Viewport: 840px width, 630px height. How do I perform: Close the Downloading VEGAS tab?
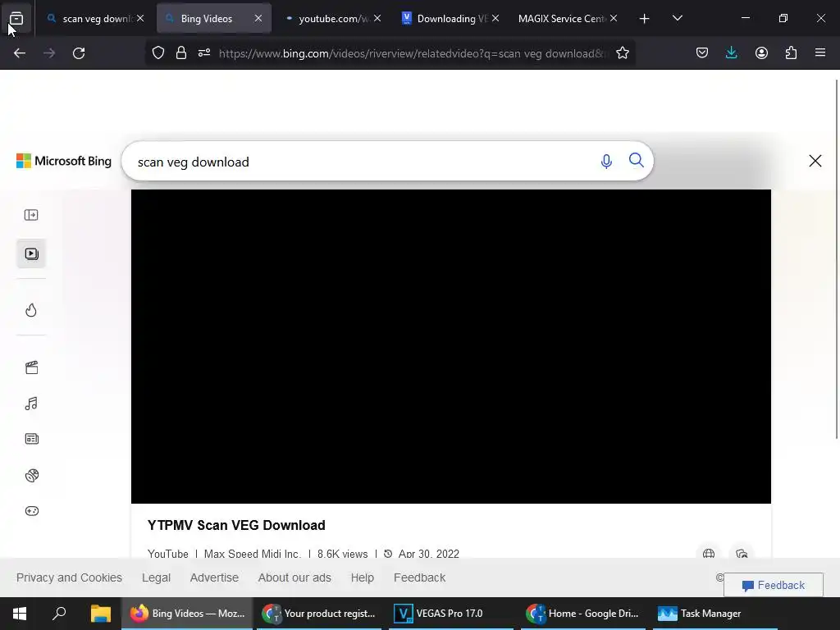pos(495,18)
